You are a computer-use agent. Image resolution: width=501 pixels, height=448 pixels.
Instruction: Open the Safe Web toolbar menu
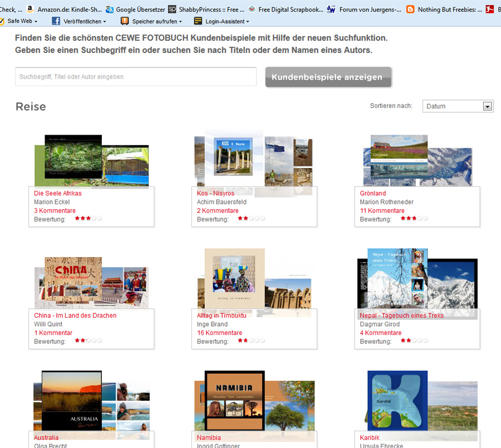19,21
